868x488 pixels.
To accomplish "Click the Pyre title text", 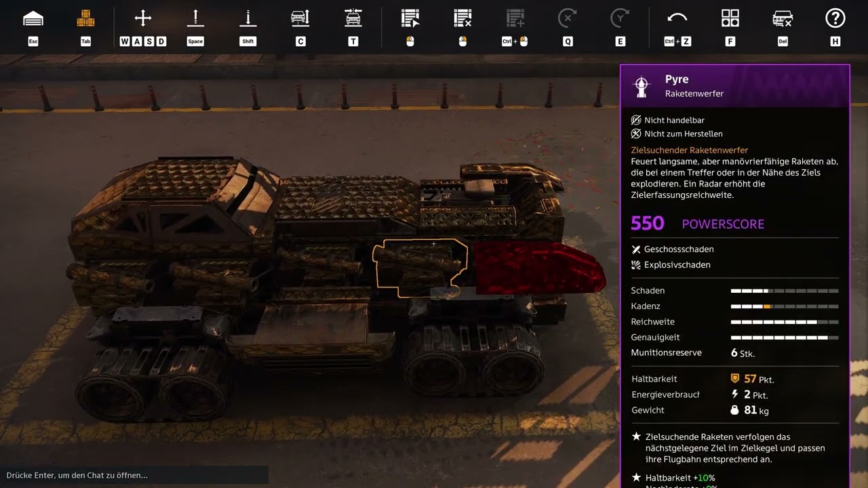I will 677,79.
